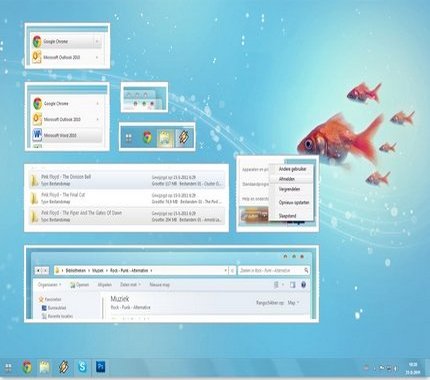
Task: Click the Openen toolbar button
Action: (x=79, y=285)
